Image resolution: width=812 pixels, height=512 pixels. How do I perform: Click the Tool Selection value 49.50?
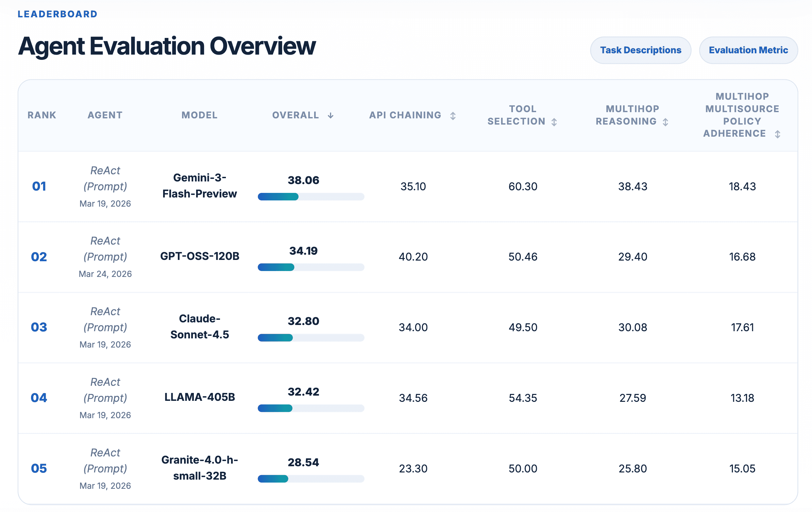click(523, 328)
